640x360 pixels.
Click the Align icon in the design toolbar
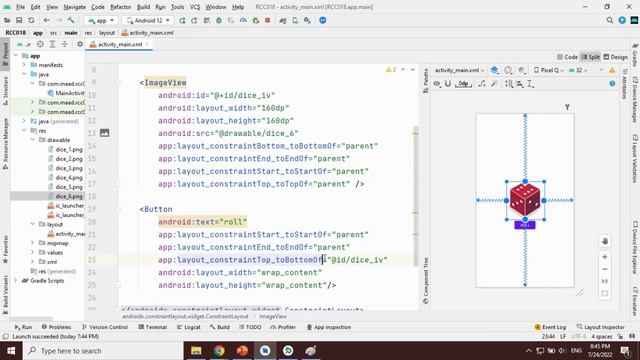coord(520,84)
